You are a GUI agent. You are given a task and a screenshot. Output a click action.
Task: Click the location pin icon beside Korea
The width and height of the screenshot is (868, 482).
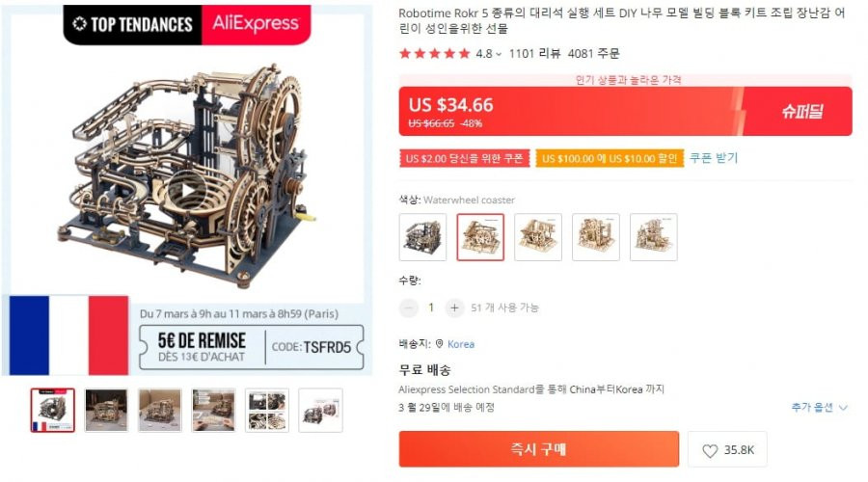point(440,343)
